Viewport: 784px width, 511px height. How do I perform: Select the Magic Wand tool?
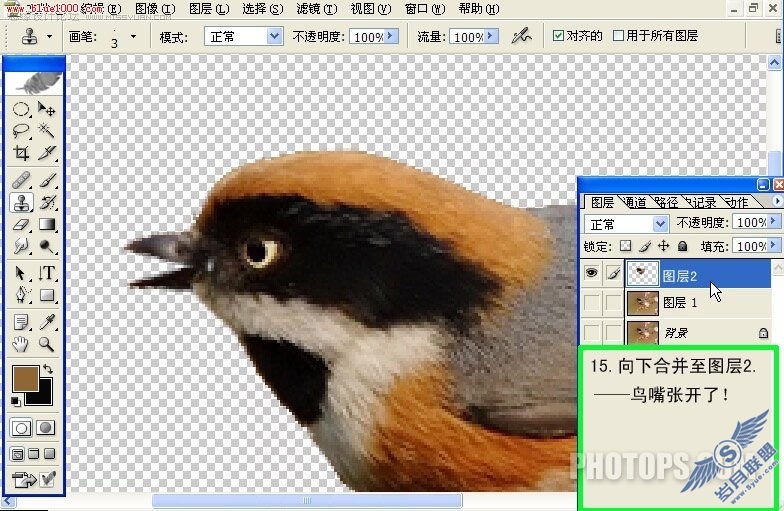coord(46,130)
